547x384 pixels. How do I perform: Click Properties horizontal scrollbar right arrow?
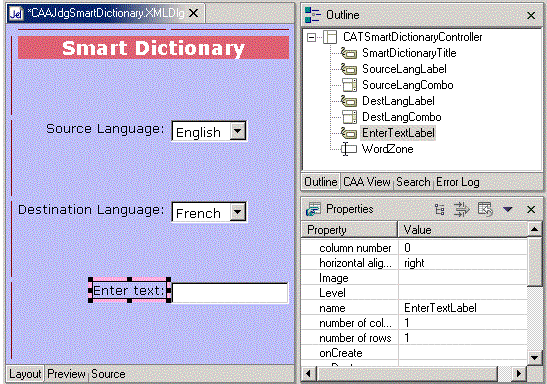[519, 374]
